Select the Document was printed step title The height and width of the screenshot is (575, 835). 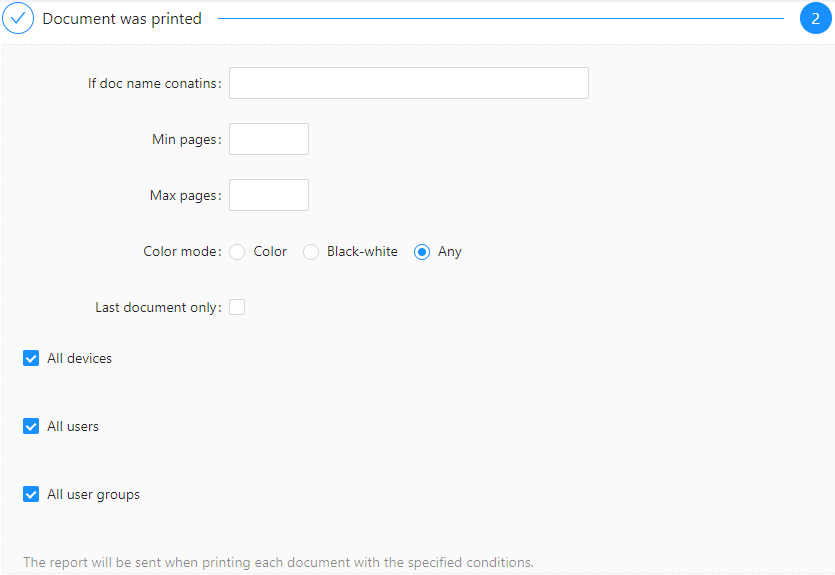tap(122, 19)
